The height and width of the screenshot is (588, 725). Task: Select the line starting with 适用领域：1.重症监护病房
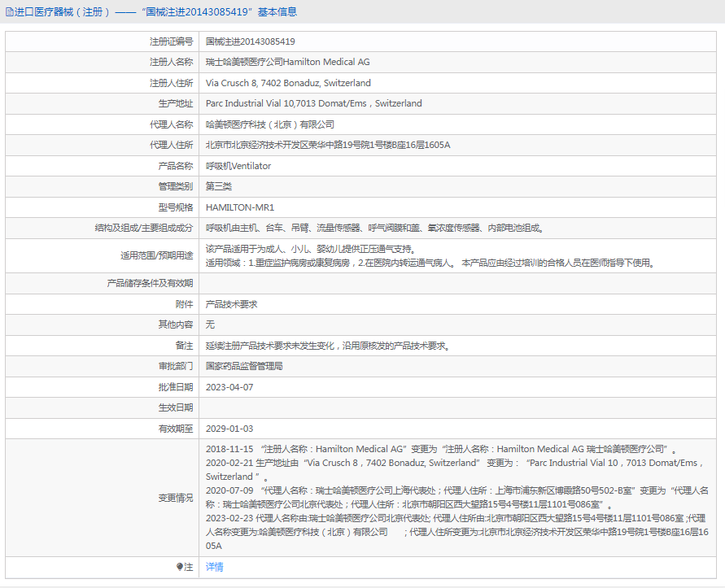coord(430,263)
